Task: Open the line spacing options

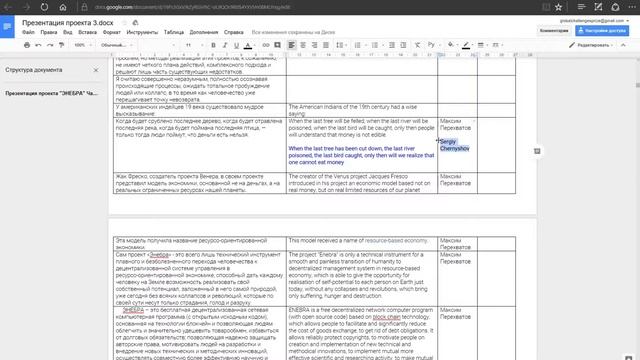Action: click(x=341, y=45)
